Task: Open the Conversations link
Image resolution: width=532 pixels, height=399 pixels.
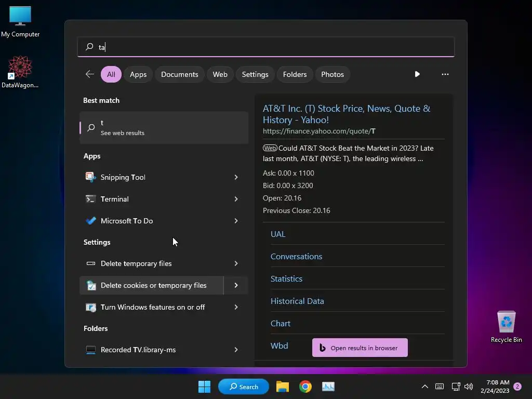Action: pyautogui.click(x=296, y=257)
